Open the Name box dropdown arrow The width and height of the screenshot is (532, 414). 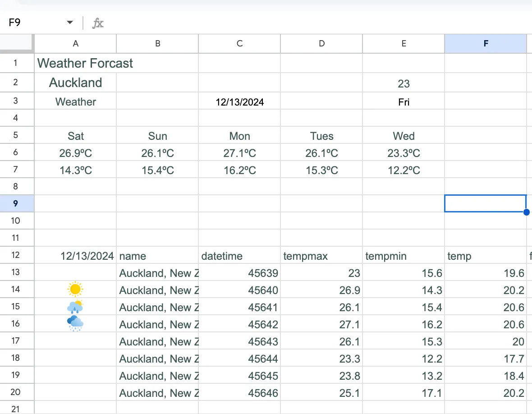[70, 23]
